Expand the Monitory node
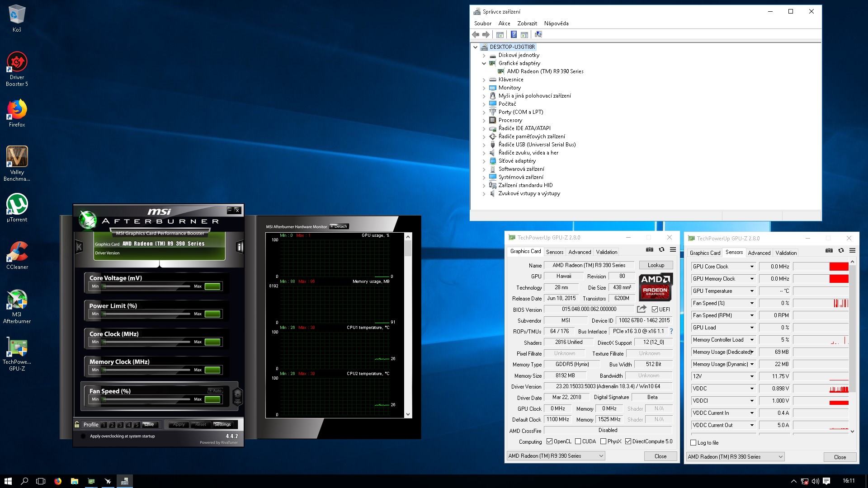This screenshot has height=488, width=868. tap(484, 88)
